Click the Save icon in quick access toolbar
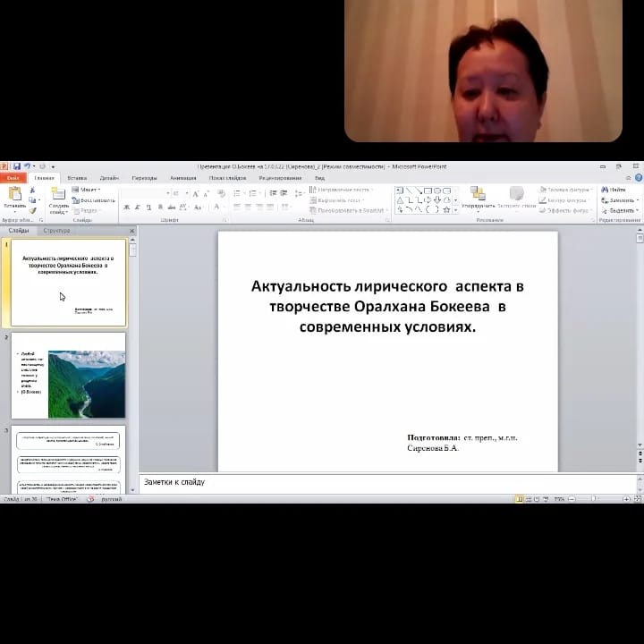This screenshot has width=644, height=644. pyautogui.click(x=16, y=166)
